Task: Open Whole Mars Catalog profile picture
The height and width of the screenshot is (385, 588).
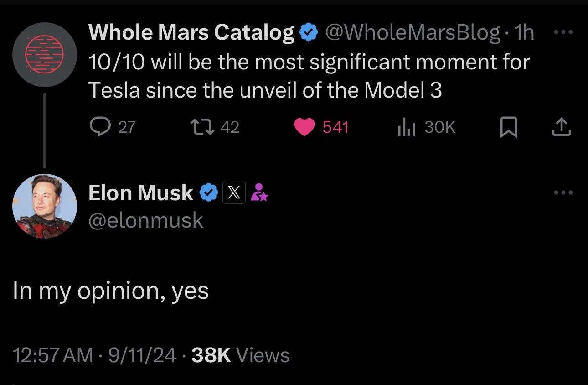Action: (x=44, y=54)
